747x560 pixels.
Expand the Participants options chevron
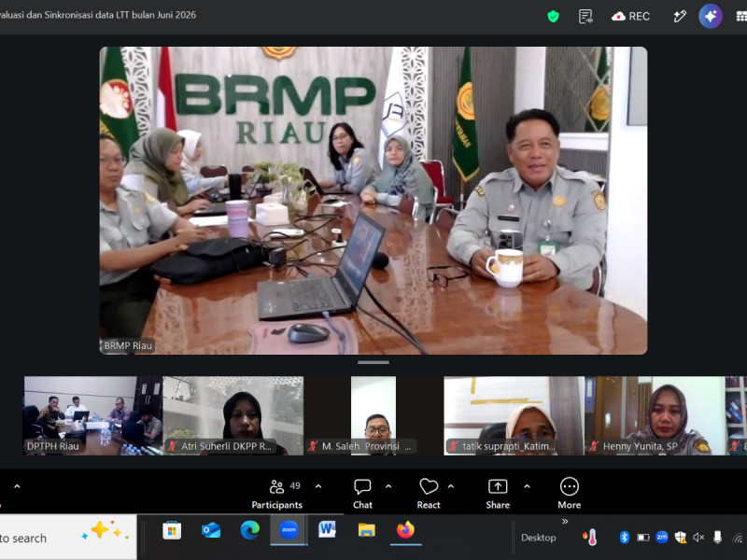(318, 486)
